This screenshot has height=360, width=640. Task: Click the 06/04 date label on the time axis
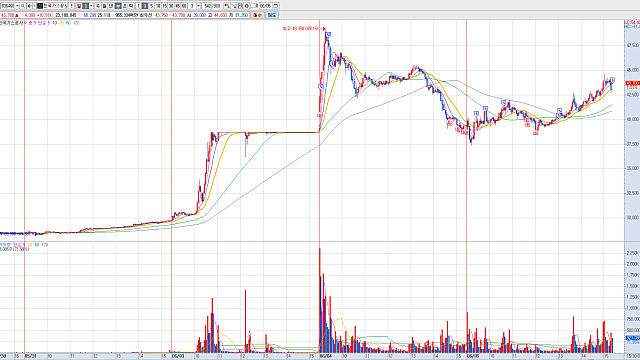tap(326, 356)
